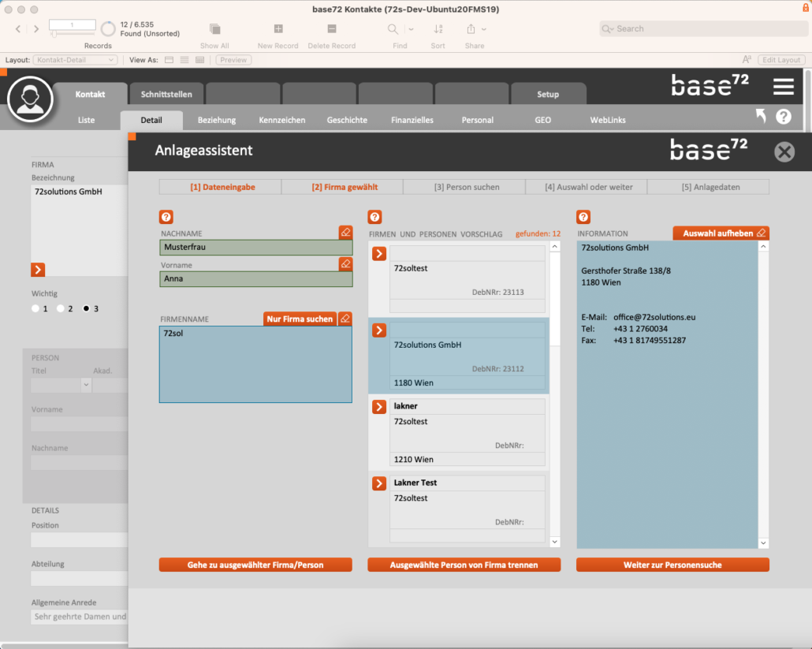The height and width of the screenshot is (649, 812).
Task: Click the found-set pie indicator
Action: 108,29
